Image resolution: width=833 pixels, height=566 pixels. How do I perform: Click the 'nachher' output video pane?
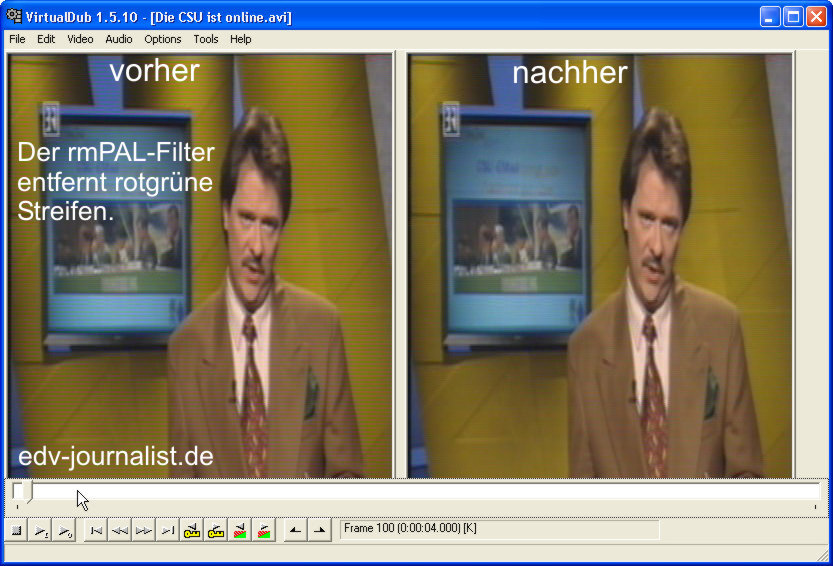click(600, 266)
